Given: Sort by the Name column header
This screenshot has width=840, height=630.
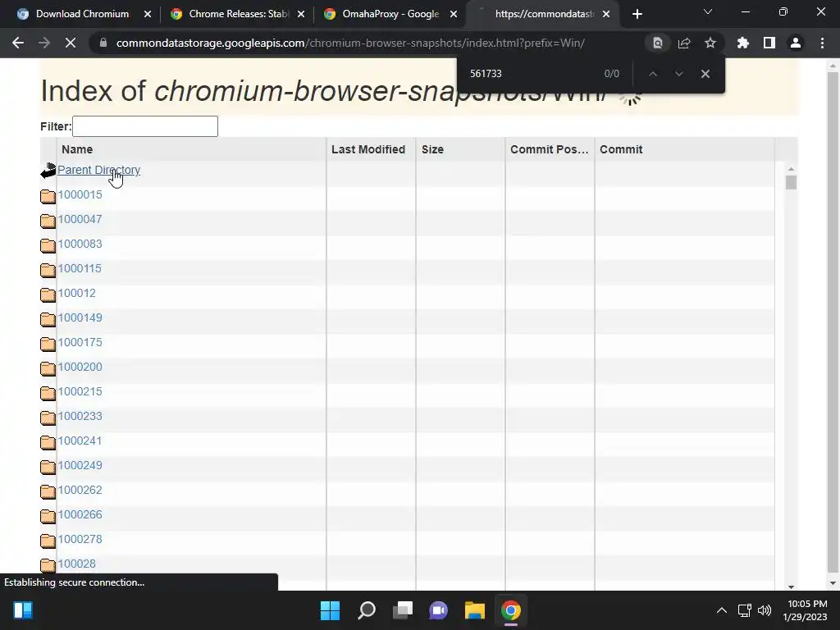Looking at the screenshot, I should 191,149.
